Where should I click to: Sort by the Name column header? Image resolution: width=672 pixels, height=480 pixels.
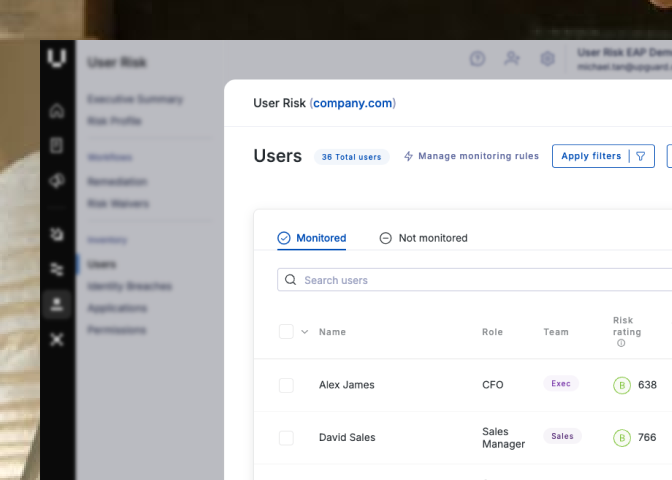[332, 332]
